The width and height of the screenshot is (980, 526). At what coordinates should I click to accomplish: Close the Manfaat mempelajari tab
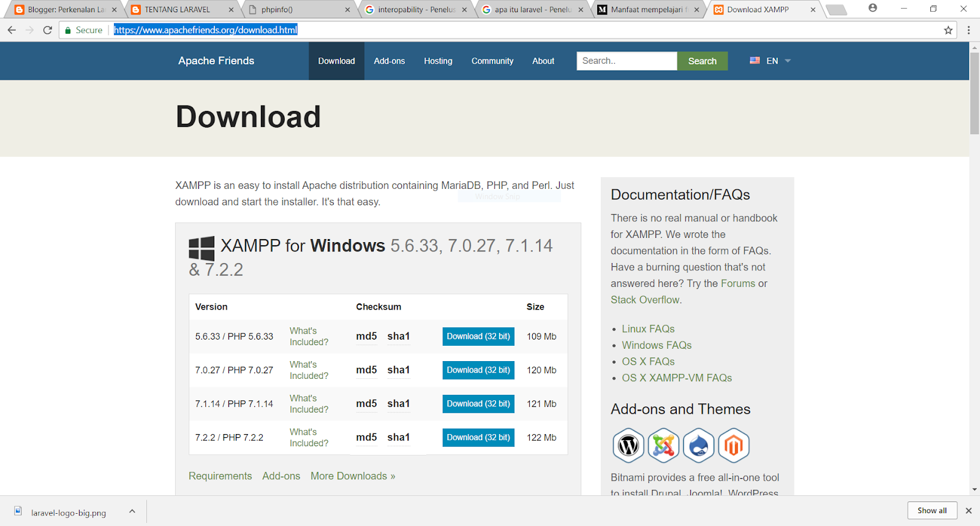696,10
